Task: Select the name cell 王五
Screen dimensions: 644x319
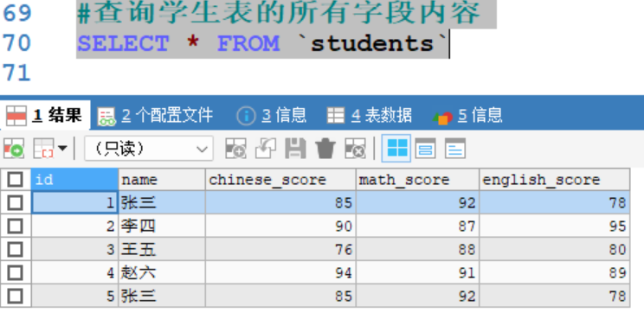Action: (162, 249)
